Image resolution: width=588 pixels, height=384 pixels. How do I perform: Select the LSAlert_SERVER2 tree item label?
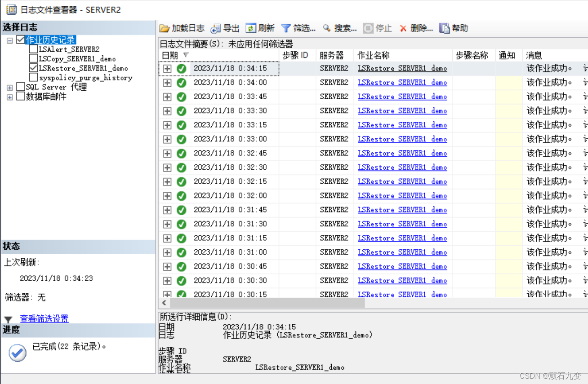[x=69, y=49]
